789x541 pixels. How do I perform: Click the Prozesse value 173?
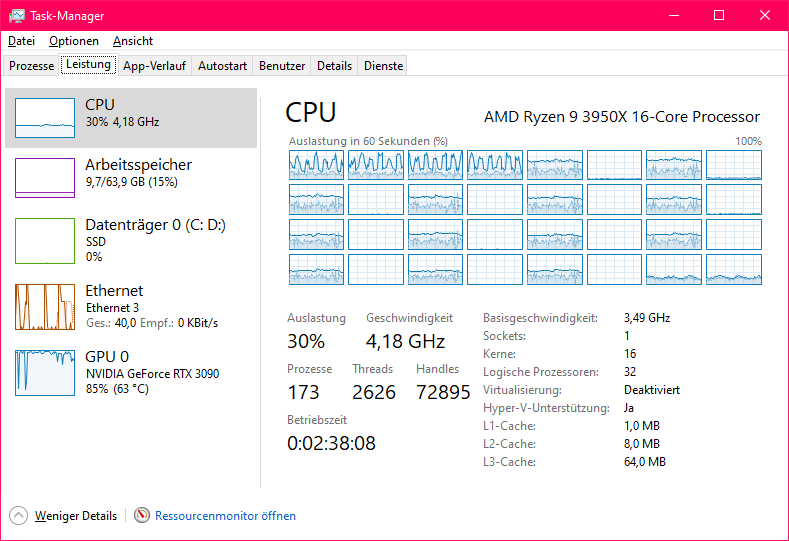click(303, 392)
